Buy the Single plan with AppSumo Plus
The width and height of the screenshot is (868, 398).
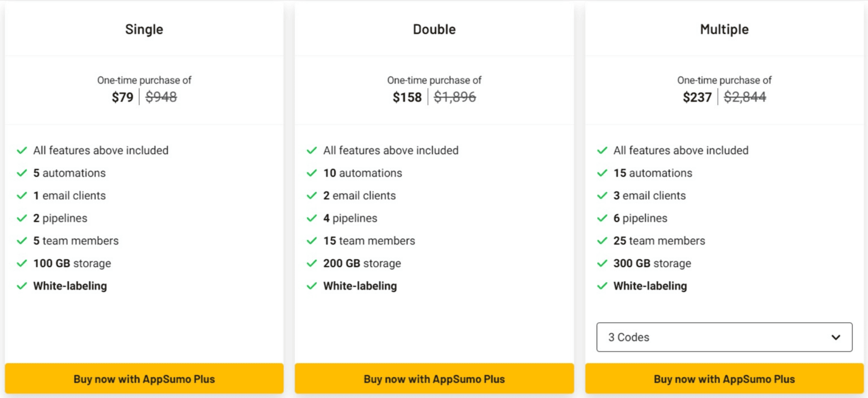144,379
